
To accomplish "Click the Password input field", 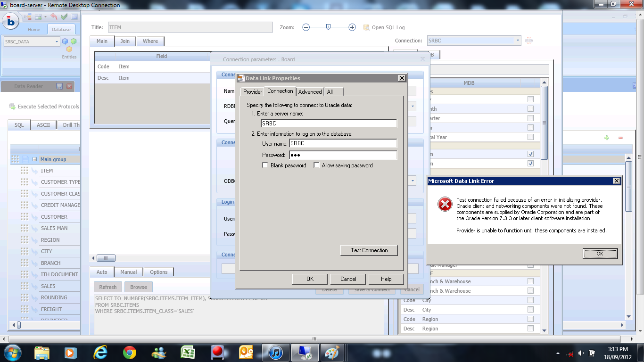I will (x=343, y=155).
